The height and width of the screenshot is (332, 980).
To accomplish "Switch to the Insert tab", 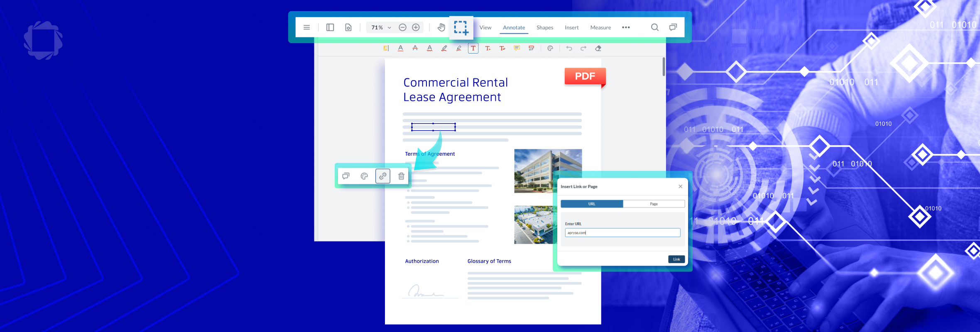I will 571,27.
